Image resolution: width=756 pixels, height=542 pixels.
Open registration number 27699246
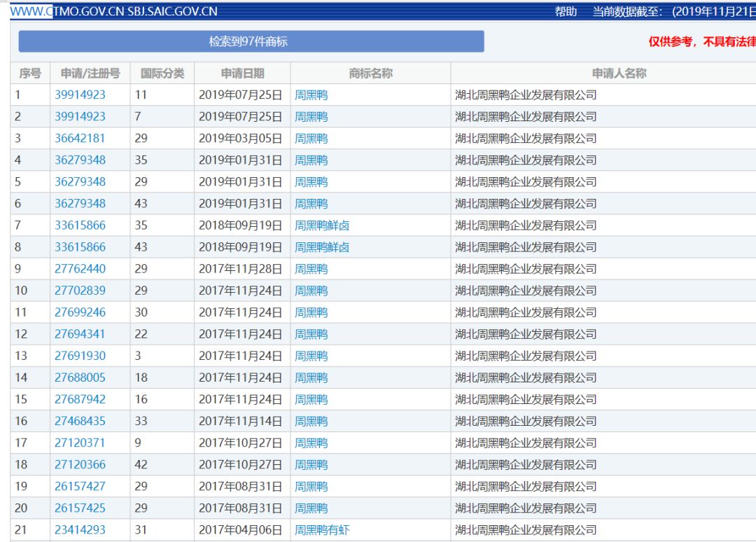click(80, 312)
